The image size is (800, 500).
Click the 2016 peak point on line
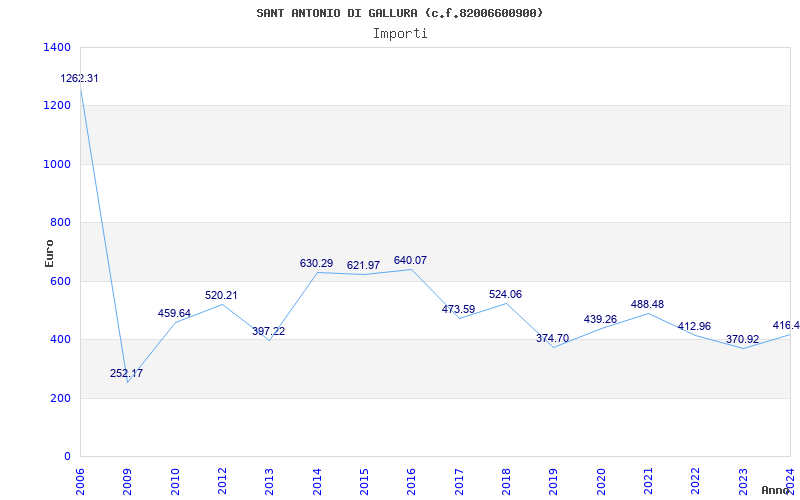(x=411, y=269)
